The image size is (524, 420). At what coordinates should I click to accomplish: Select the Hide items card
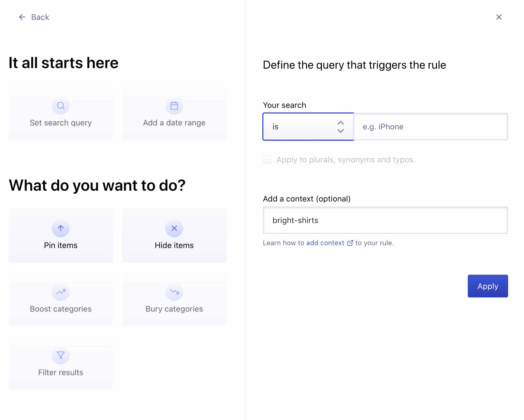pyautogui.click(x=174, y=236)
